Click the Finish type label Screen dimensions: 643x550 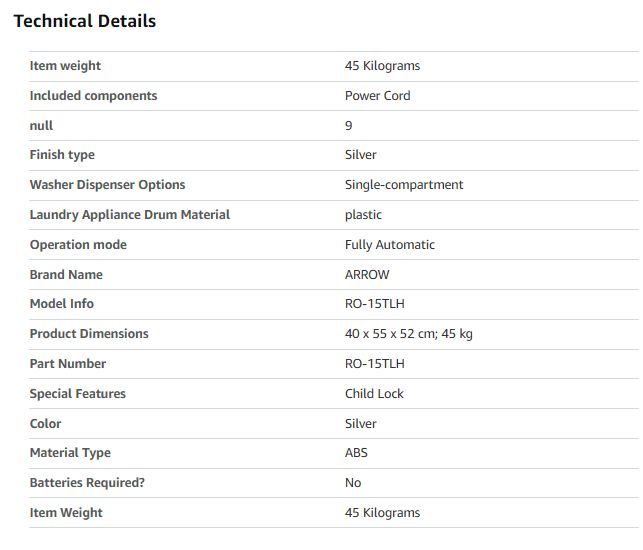(x=62, y=155)
